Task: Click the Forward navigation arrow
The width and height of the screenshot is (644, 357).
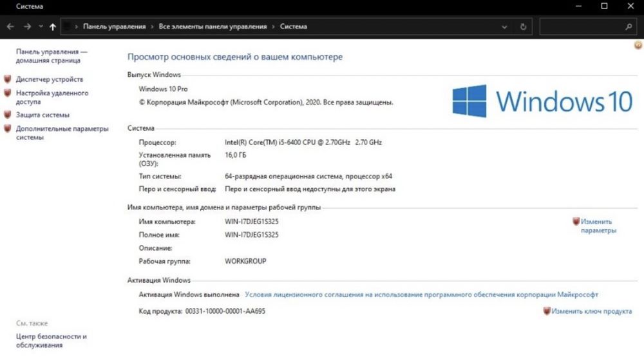Action: [27, 26]
